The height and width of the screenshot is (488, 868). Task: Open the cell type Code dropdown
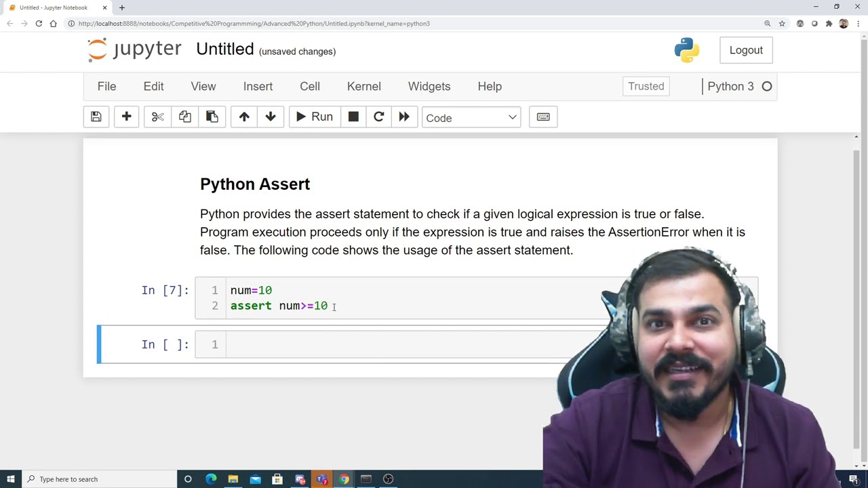pyautogui.click(x=471, y=118)
